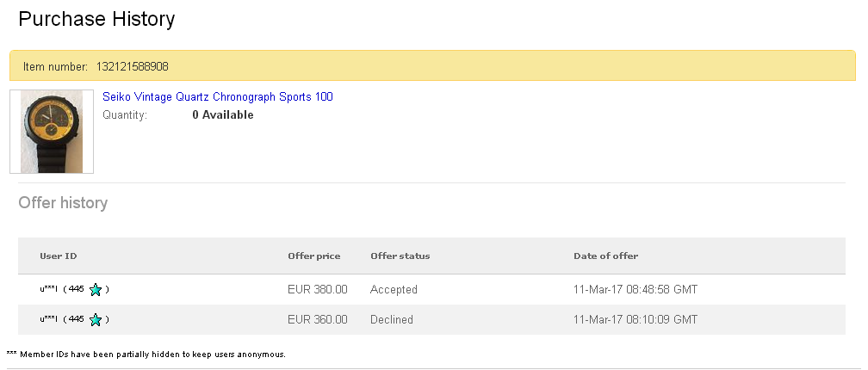Click the Offer history section heading

[63, 203]
